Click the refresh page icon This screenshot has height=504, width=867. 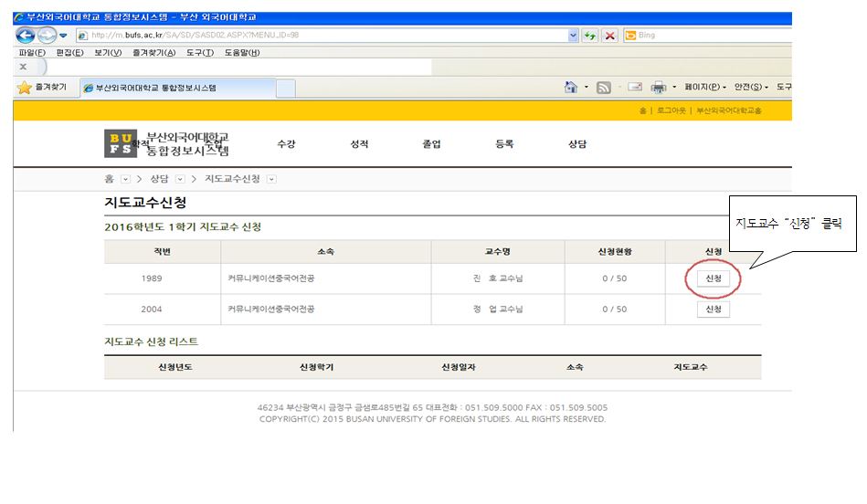coord(591,36)
